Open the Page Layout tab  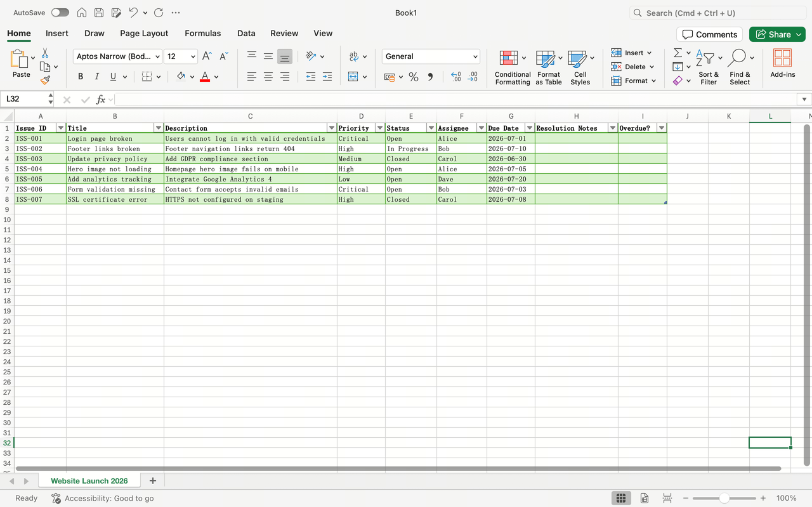[144, 33]
